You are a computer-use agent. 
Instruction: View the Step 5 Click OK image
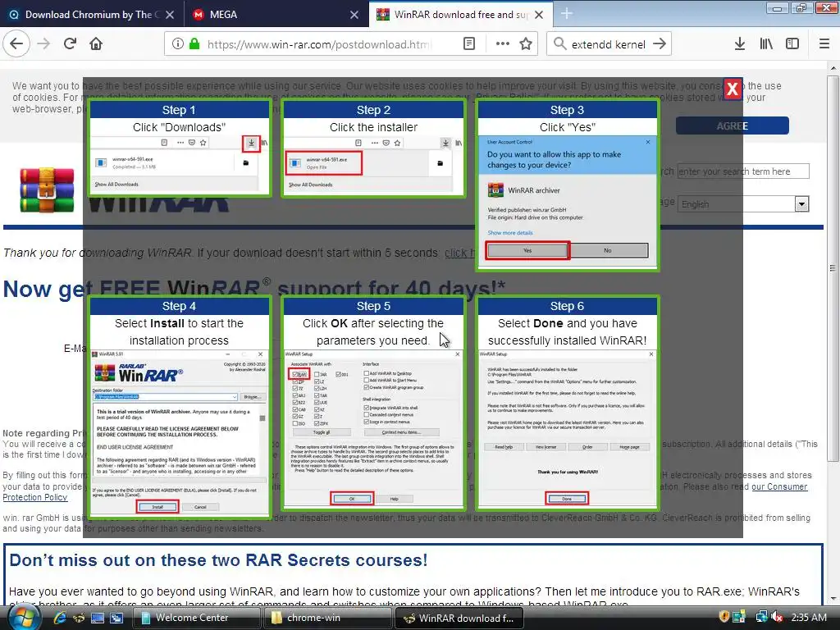pos(373,403)
